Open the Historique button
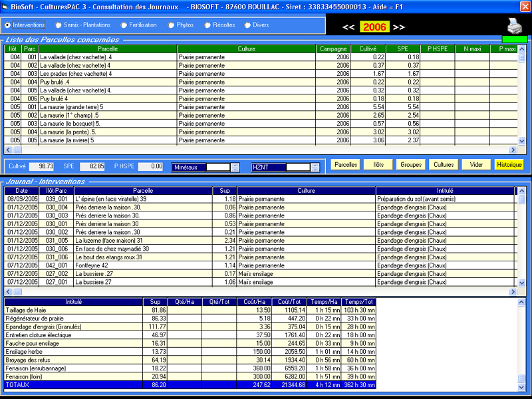 point(509,164)
